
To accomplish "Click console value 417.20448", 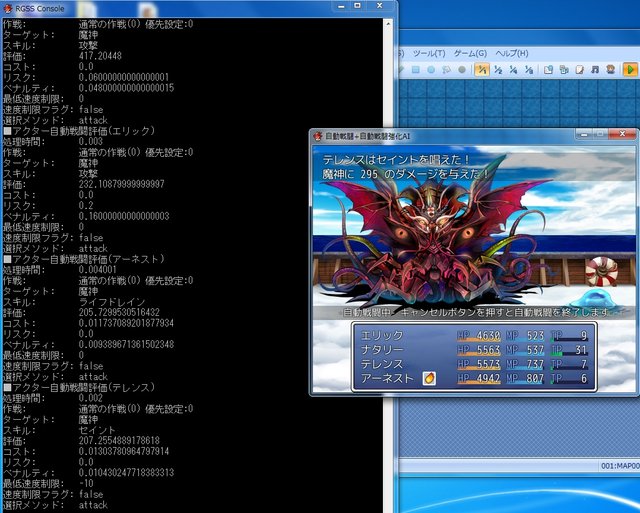I will tap(100, 56).
